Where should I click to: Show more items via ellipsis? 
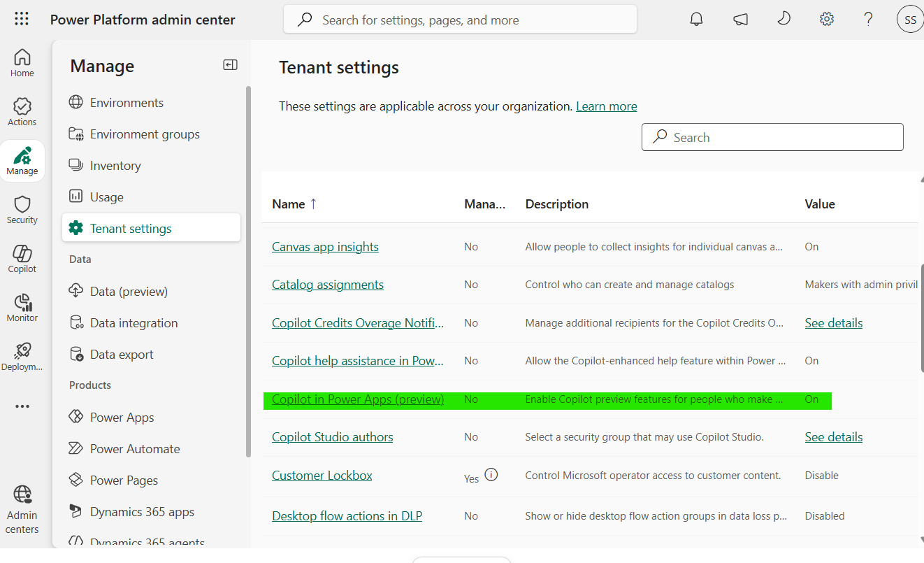[x=22, y=406]
